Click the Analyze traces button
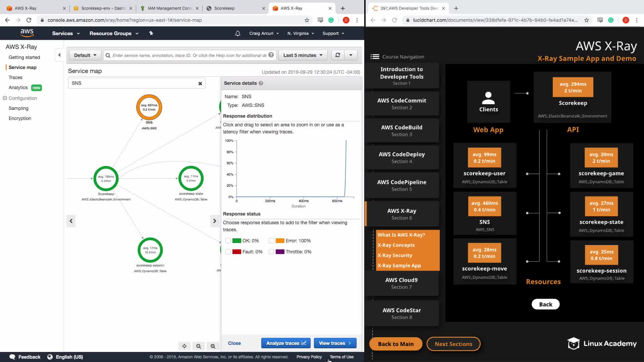644x362 pixels. coord(286,343)
